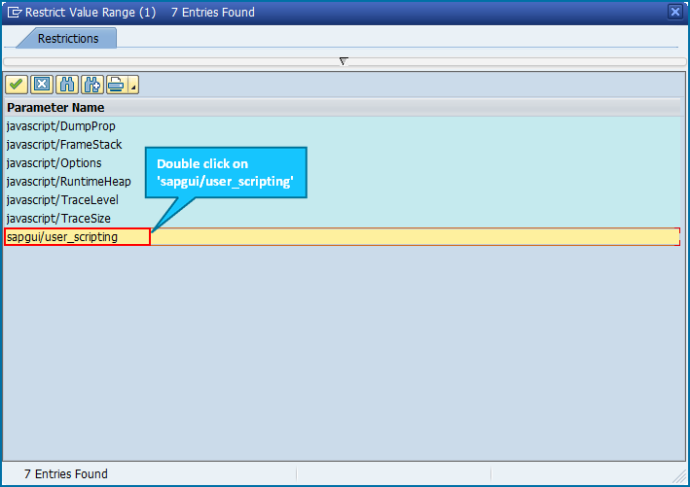Open Find using the binoculars icon
690x487 pixels.
click(x=67, y=84)
